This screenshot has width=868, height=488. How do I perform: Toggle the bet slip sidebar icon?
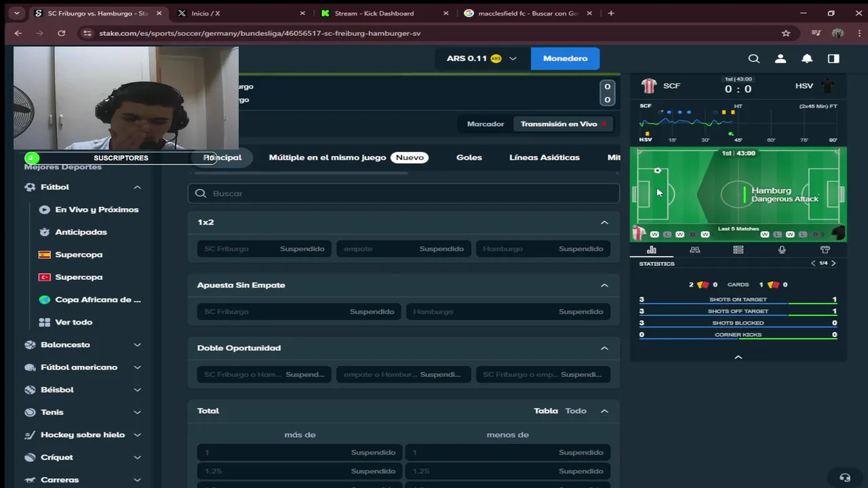pos(833,58)
